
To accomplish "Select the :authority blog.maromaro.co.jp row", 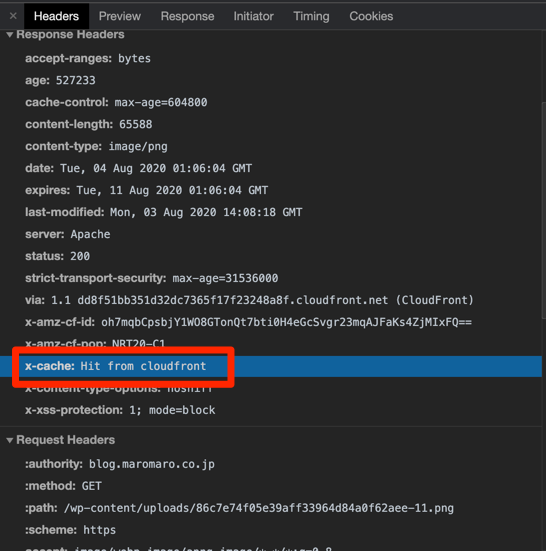I will pyautogui.click(x=271, y=464).
